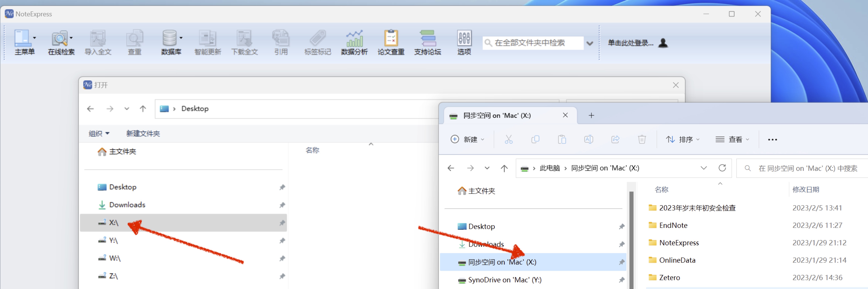
Task: Sort by 修改日期 column in Explorer
Action: click(806, 190)
